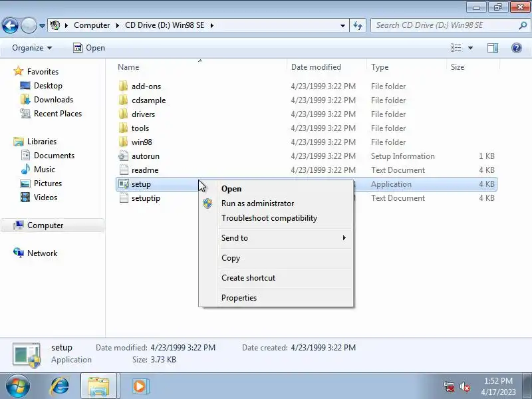This screenshot has width=532, height=399.
Task: Sort by Date modified column header
Action: [327, 67]
